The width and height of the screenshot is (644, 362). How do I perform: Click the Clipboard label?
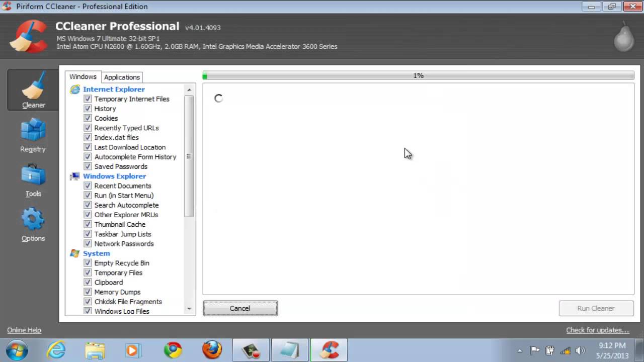coord(109,283)
